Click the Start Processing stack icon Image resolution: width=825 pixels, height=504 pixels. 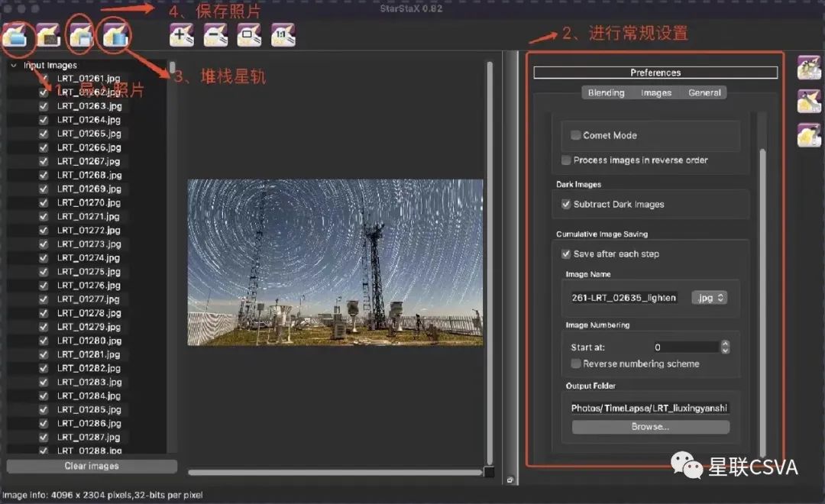(115, 35)
